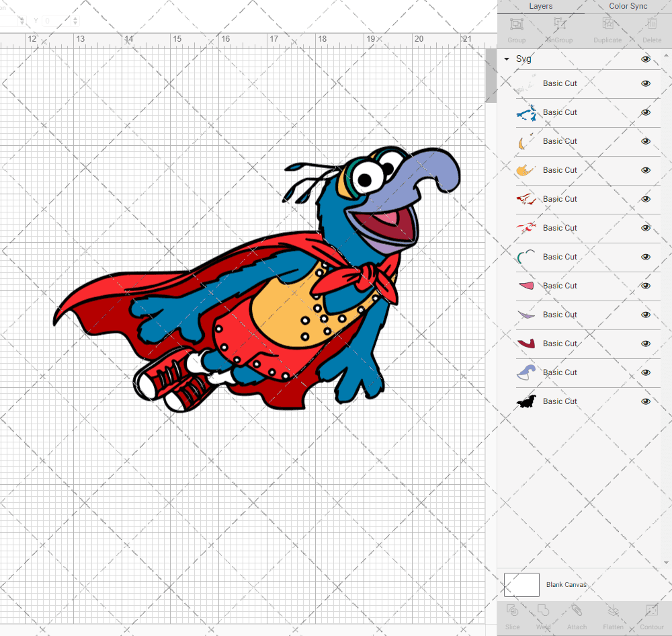The height and width of the screenshot is (636, 672).
Task: Hide the periwinkle nose layer
Action: 645,372
